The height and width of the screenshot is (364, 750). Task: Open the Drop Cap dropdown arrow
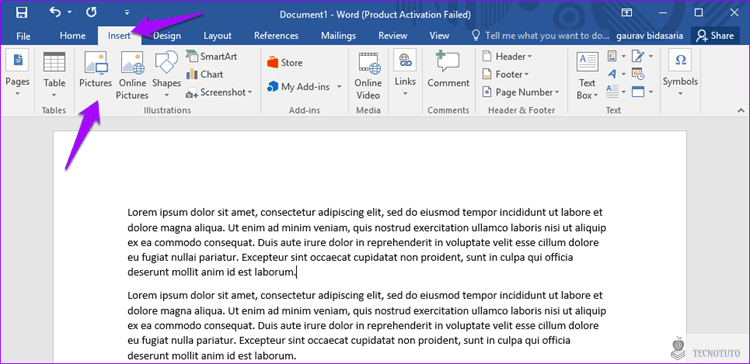(624, 91)
